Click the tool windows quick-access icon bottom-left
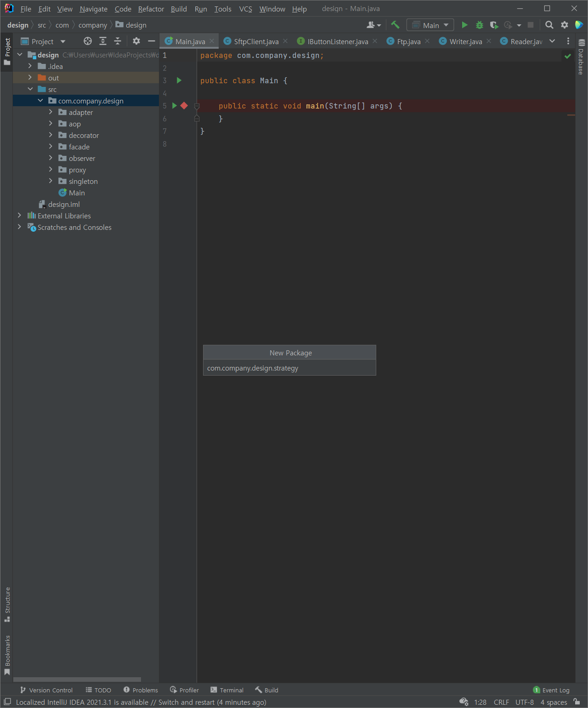The image size is (588, 708). point(7,702)
